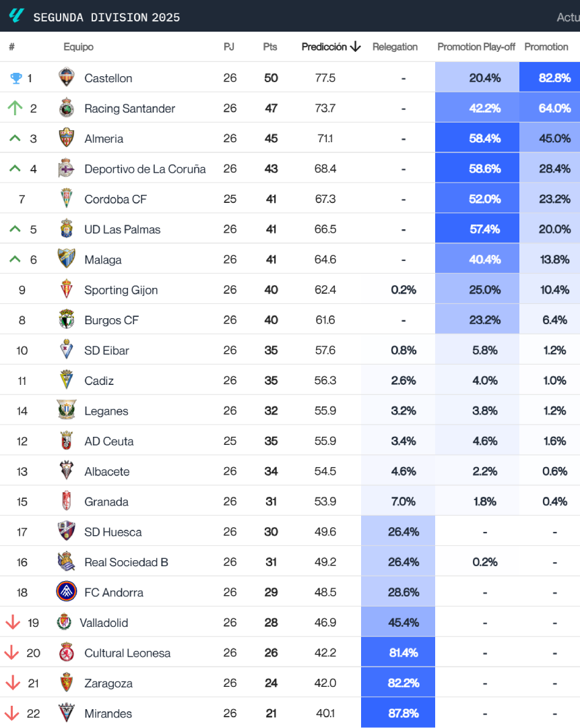Image resolution: width=580 pixels, height=728 pixels.
Task: Click the Equipo column header
Action: point(79,47)
